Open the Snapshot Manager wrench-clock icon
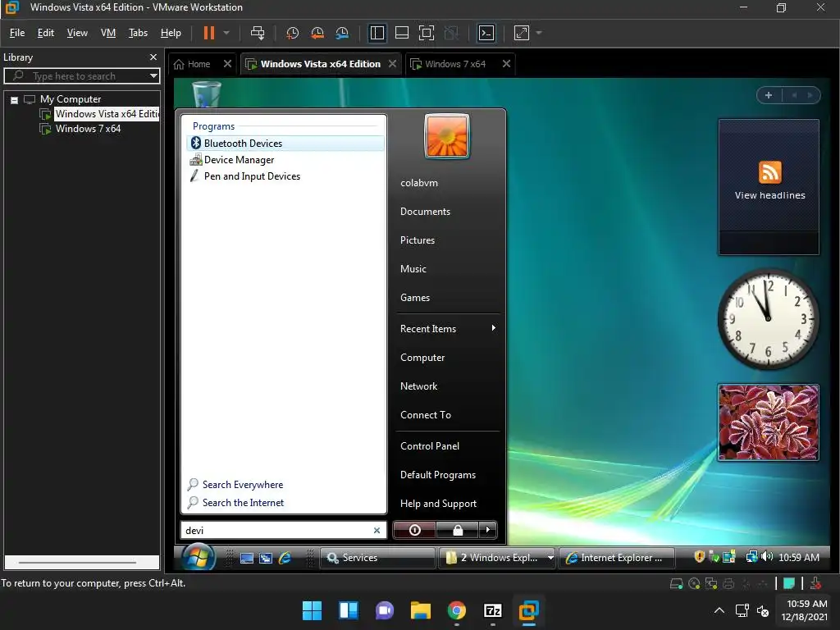840x630 pixels. click(x=342, y=33)
